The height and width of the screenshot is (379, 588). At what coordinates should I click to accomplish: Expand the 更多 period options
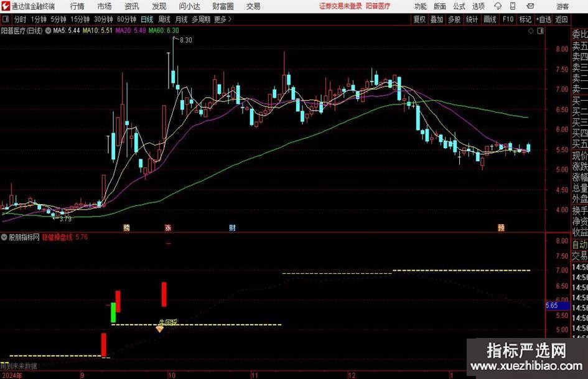click(223, 19)
